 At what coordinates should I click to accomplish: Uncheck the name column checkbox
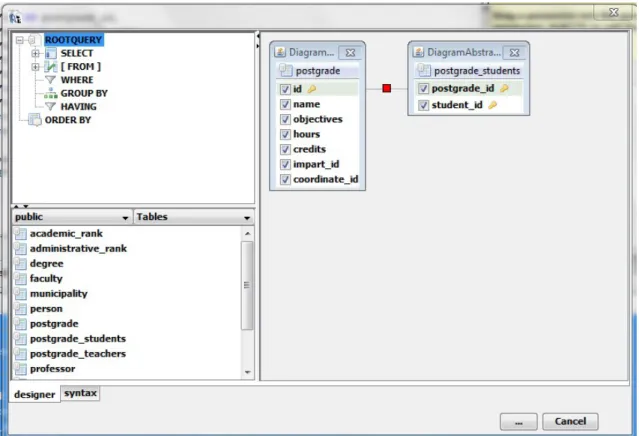285,104
